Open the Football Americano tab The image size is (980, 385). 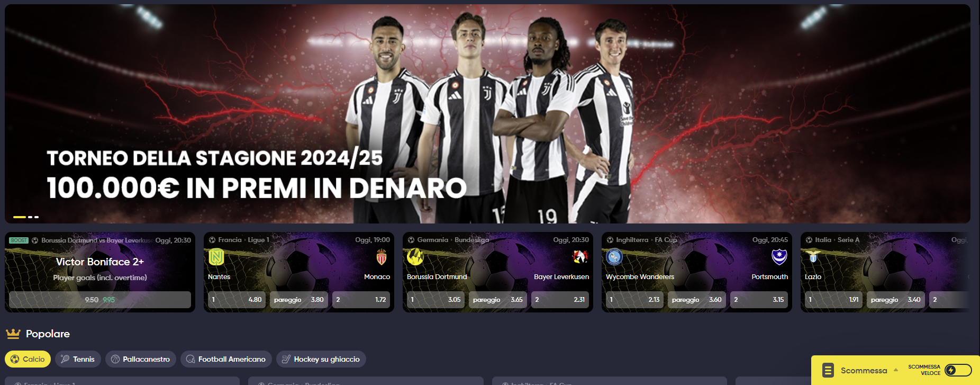tap(226, 359)
